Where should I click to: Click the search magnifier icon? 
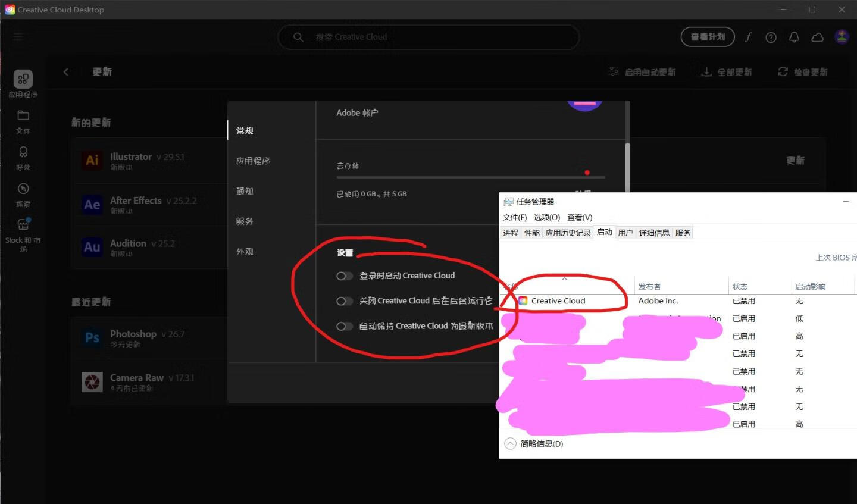[x=298, y=37]
